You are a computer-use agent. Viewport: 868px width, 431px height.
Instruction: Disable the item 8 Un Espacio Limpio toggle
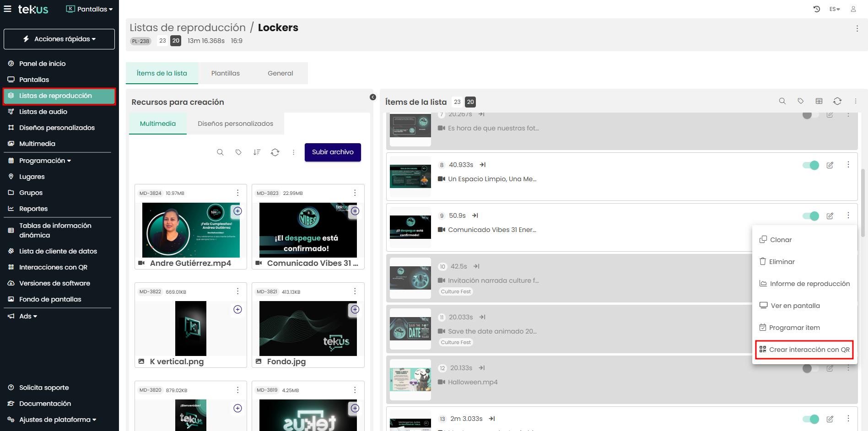[810, 165]
